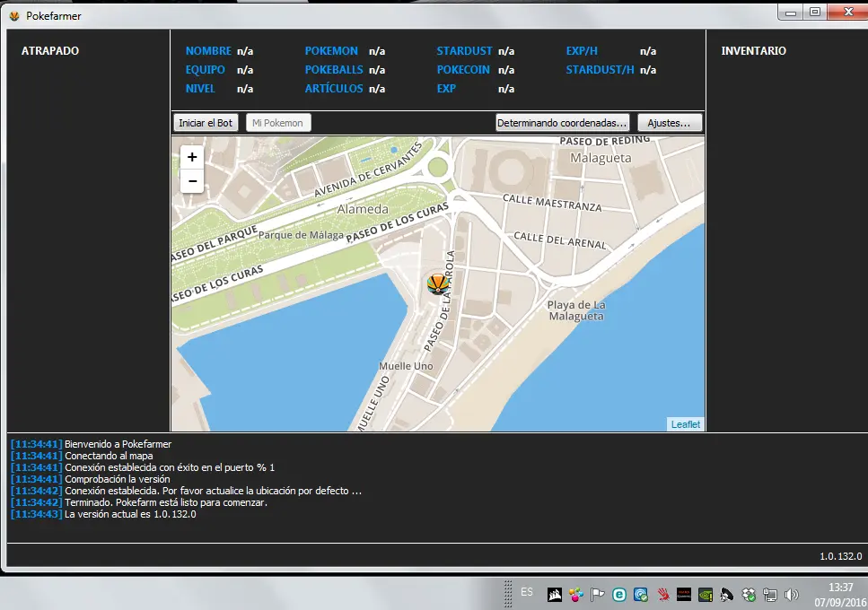The width and height of the screenshot is (868, 610).
Task: Click the AVENIDA DE CERVANTES street label
Action: (368, 170)
